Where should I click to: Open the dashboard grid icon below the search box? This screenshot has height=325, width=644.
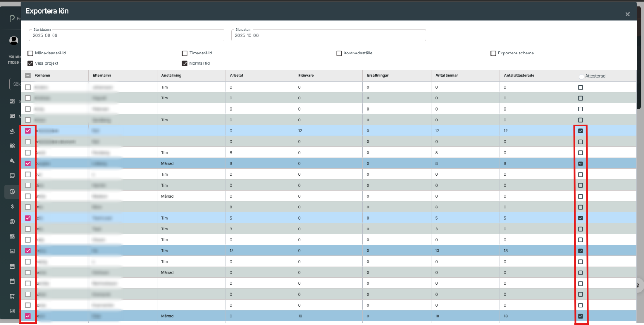pos(12,101)
